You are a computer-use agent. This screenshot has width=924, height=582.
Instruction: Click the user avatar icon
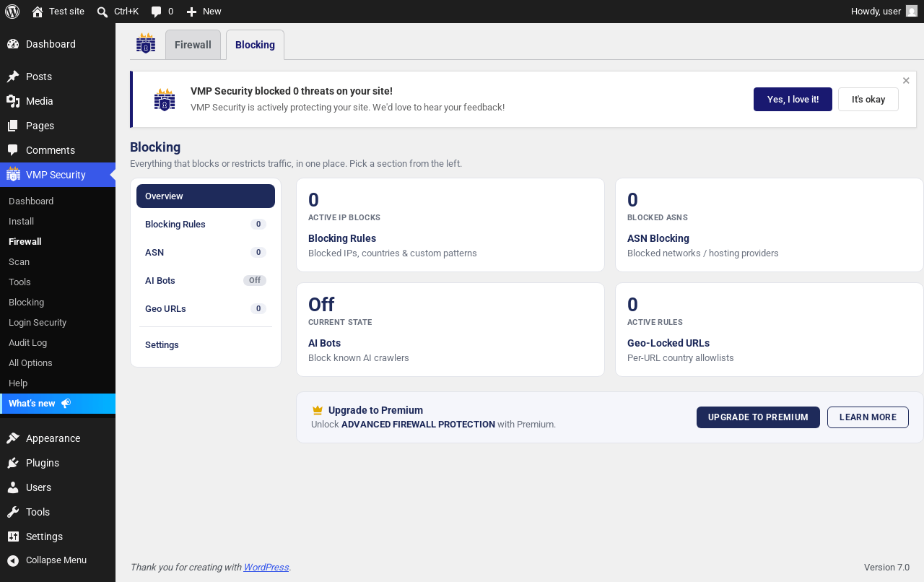912,11
